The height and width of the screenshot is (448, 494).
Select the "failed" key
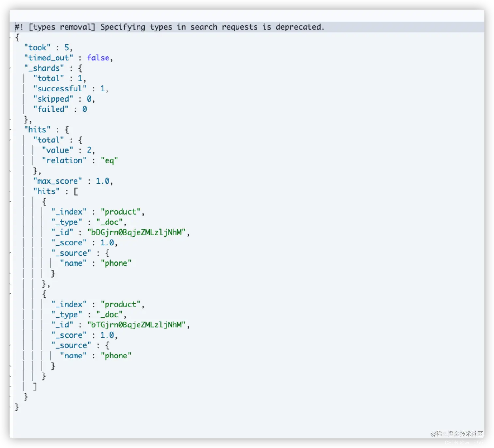51,109
